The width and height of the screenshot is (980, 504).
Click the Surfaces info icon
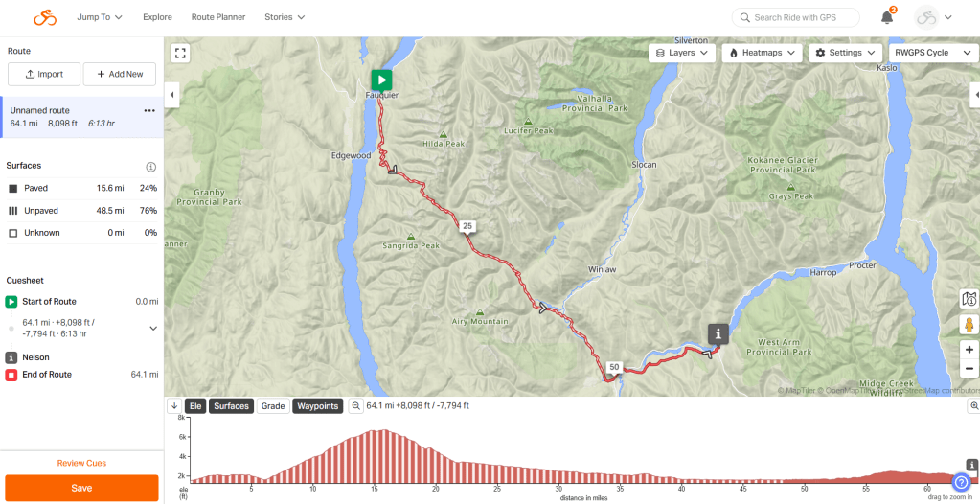coord(150,167)
